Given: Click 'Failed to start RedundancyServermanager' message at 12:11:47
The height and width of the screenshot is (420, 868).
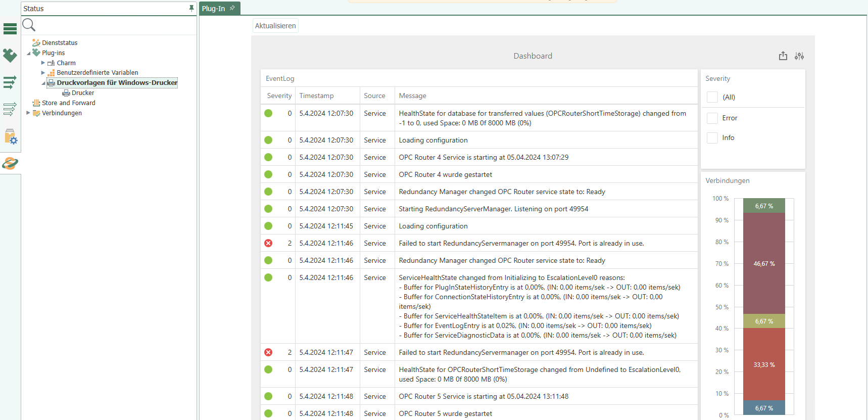Looking at the screenshot, I should (x=521, y=352).
